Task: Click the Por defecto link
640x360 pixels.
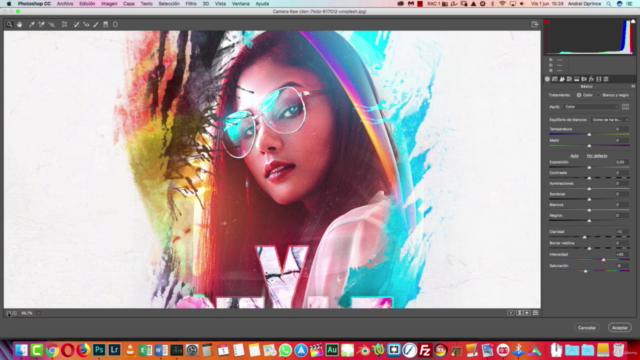Action: [597, 156]
